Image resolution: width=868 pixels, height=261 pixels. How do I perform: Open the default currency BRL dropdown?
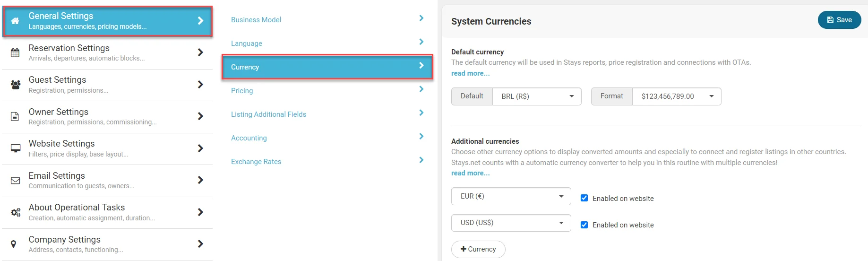[537, 96]
